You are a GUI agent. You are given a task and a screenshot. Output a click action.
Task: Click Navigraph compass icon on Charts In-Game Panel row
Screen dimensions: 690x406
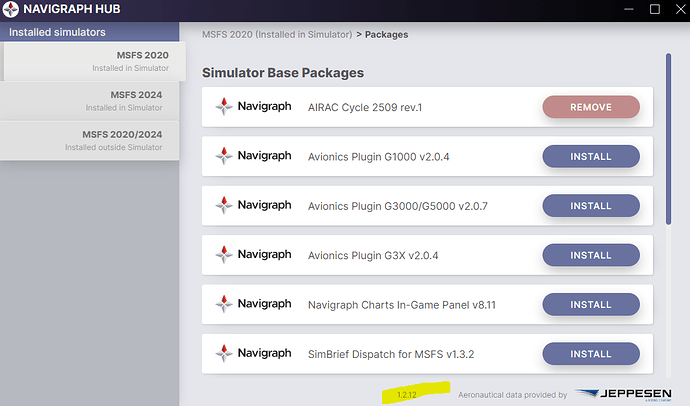tap(224, 304)
